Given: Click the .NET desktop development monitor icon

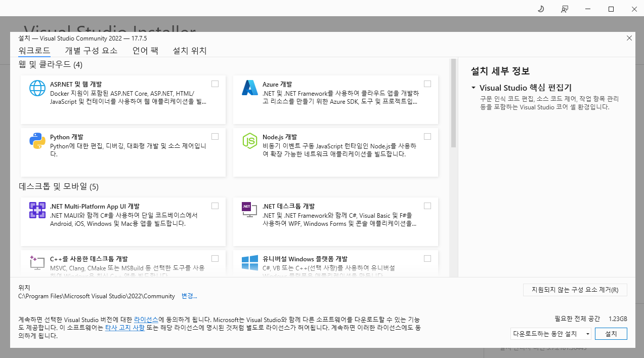Looking at the screenshot, I should pyautogui.click(x=249, y=210).
